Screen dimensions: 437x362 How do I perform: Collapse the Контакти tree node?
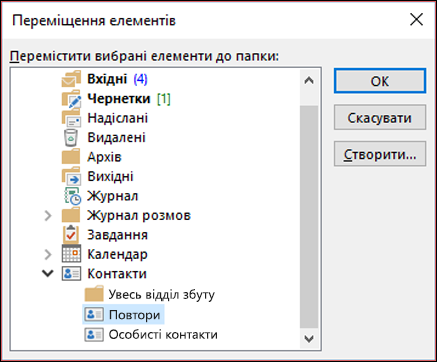(x=48, y=274)
